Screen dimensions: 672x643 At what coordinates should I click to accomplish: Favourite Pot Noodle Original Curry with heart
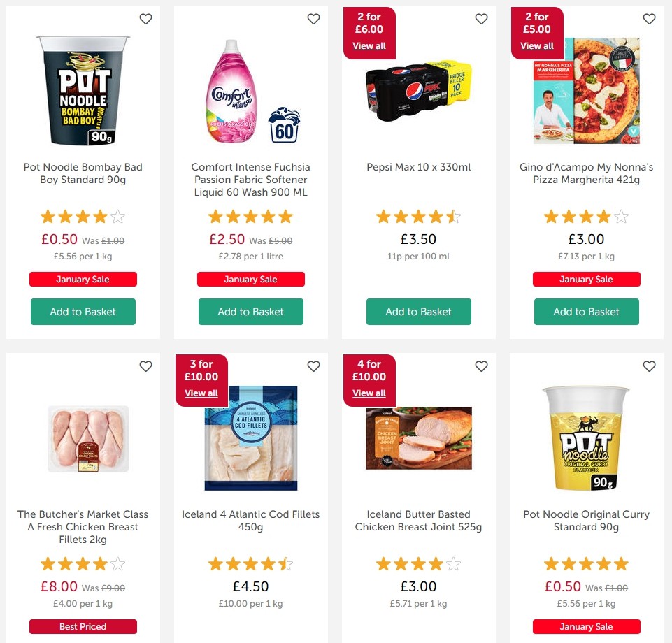(650, 366)
